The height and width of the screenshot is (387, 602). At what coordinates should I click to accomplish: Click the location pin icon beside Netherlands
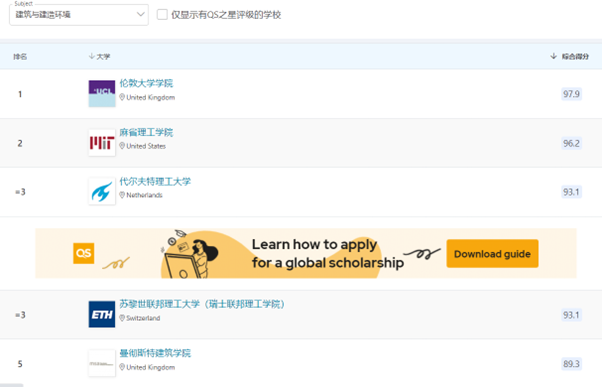click(x=122, y=195)
